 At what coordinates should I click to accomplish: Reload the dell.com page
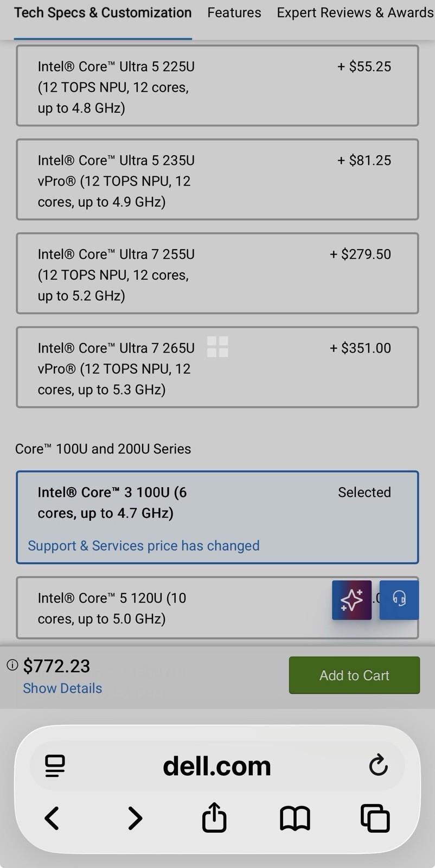(378, 765)
